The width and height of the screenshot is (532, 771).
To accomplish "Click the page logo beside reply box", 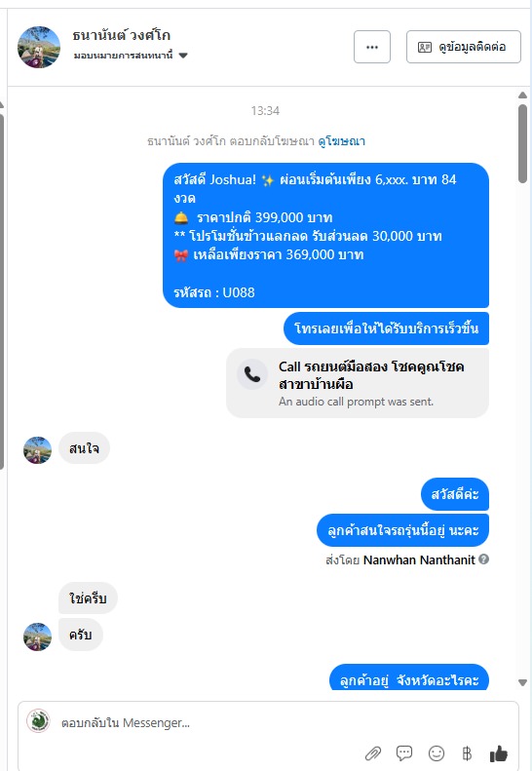I will pyautogui.click(x=38, y=721).
